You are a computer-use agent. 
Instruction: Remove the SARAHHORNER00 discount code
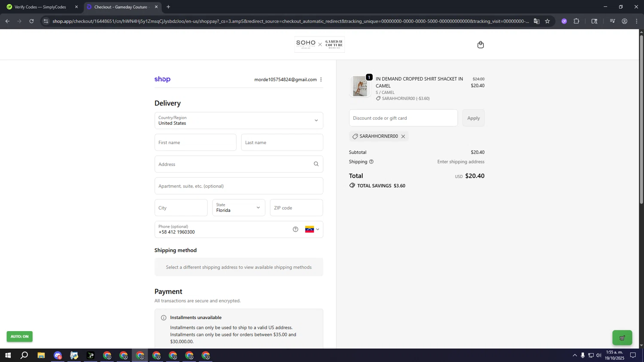(403, 136)
